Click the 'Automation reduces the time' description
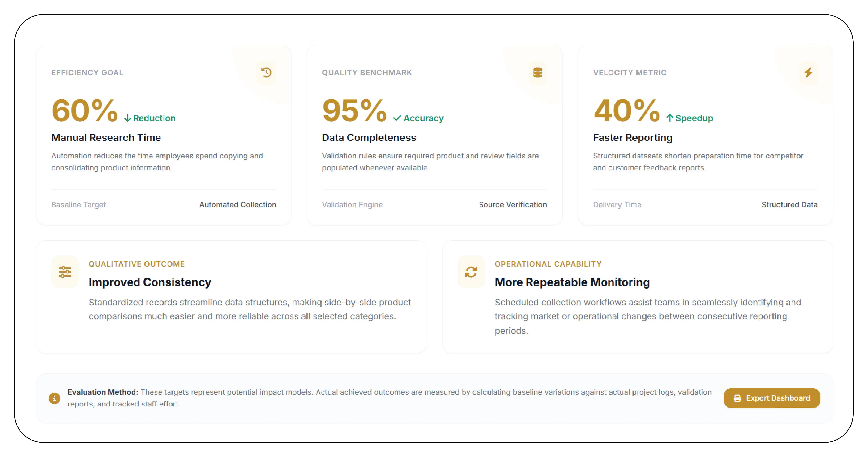The height and width of the screenshot is (457, 868). point(157,162)
